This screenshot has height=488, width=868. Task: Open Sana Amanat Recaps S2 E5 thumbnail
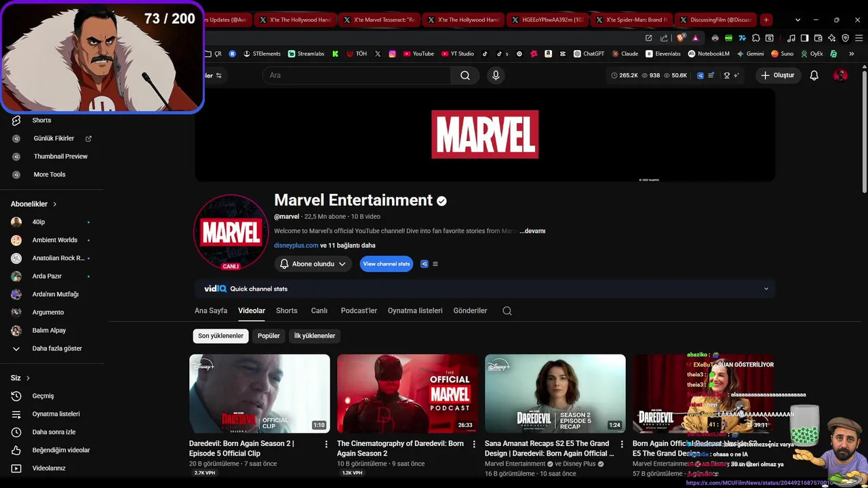click(555, 394)
